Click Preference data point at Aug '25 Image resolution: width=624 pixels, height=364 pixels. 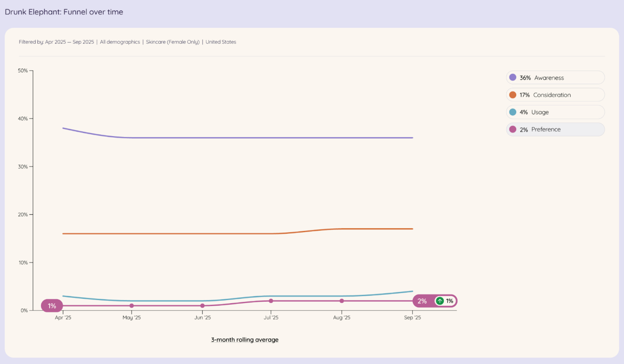342,301
